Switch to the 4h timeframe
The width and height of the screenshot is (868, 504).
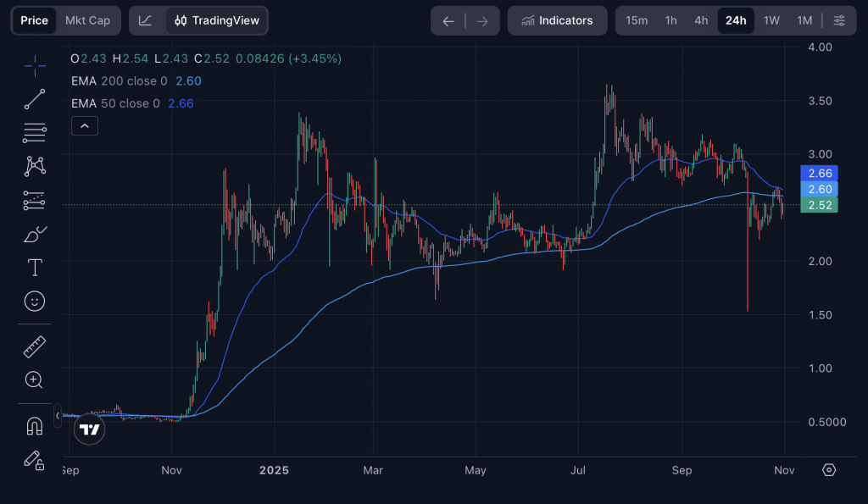pos(701,20)
